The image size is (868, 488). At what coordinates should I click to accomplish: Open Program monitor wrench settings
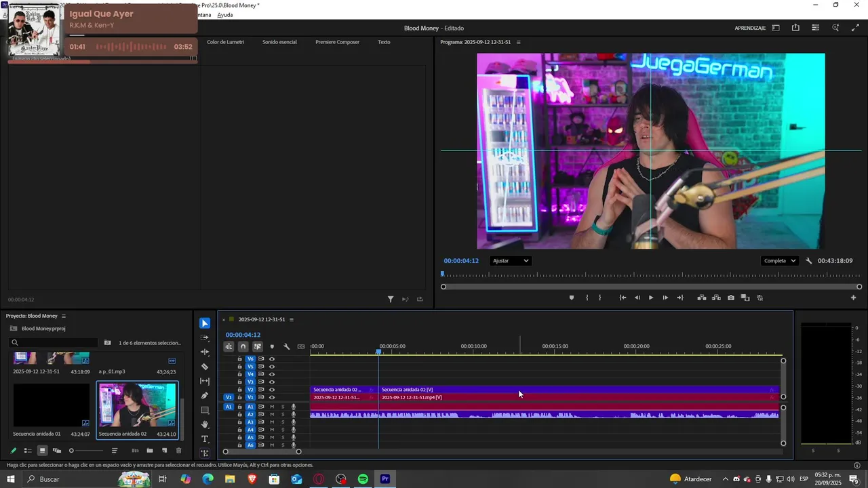coord(808,261)
